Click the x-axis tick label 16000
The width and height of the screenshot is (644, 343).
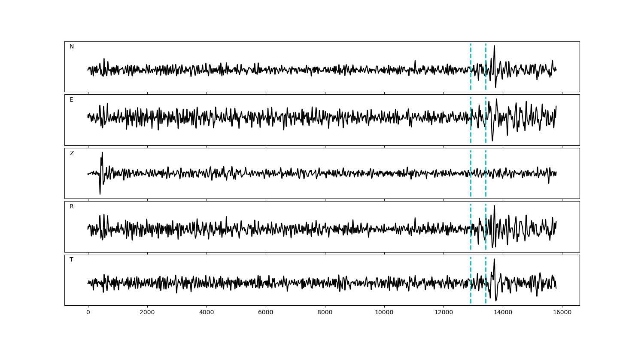tap(562, 313)
